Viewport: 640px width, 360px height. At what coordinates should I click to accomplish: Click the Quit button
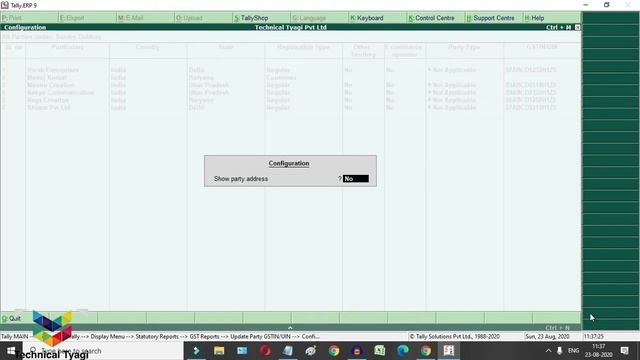[x=11, y=318]
